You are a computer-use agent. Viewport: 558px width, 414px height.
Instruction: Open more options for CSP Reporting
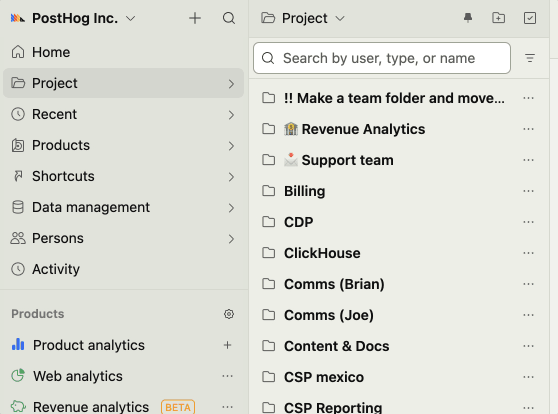(x=528, y=407)
